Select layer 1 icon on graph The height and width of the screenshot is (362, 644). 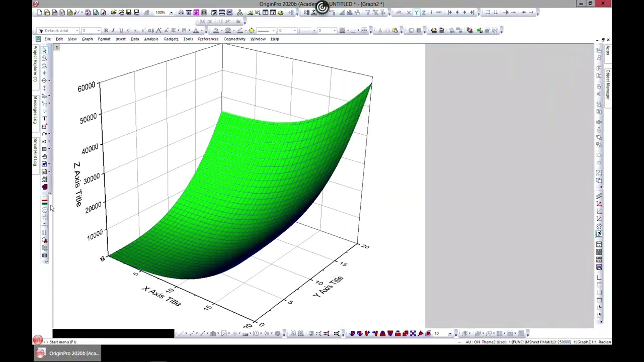tap(57, 48)
